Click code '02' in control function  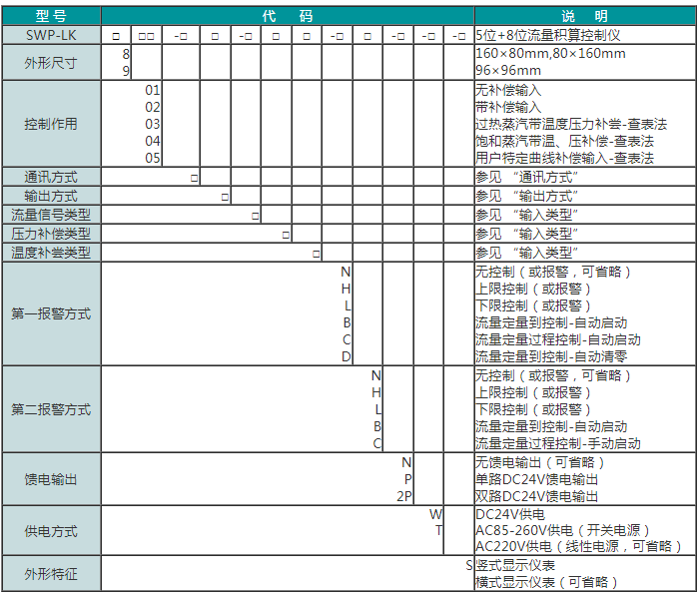(x=152, y=107)
